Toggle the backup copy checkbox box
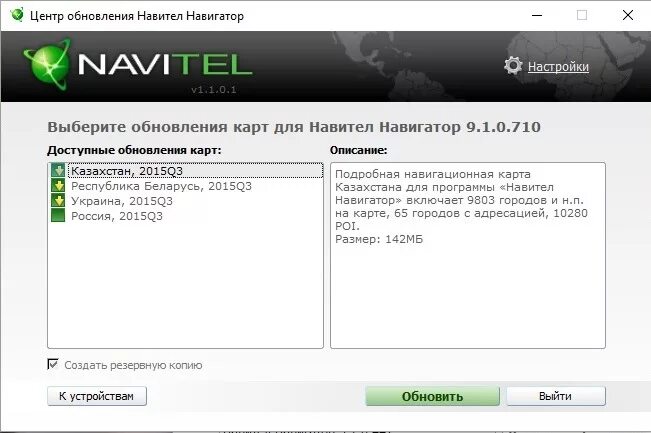This screenshot has height=433, width=651. point(53,365)
